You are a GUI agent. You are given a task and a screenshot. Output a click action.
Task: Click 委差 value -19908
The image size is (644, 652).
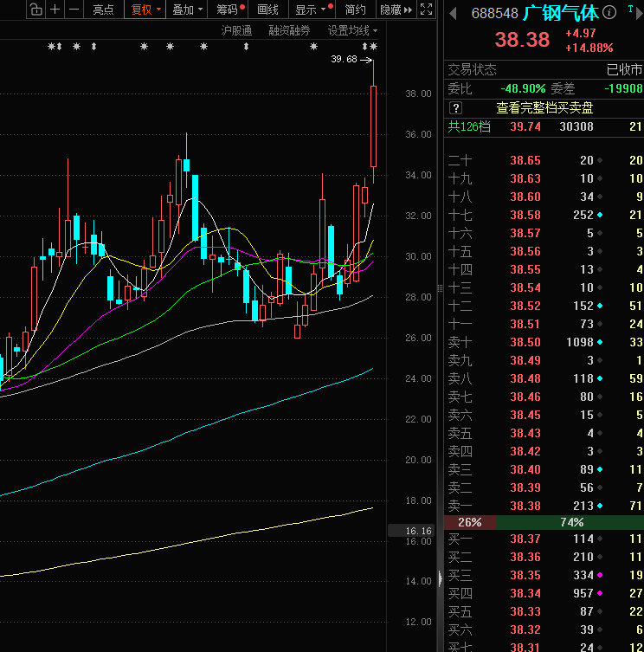[x=623, y=88]
